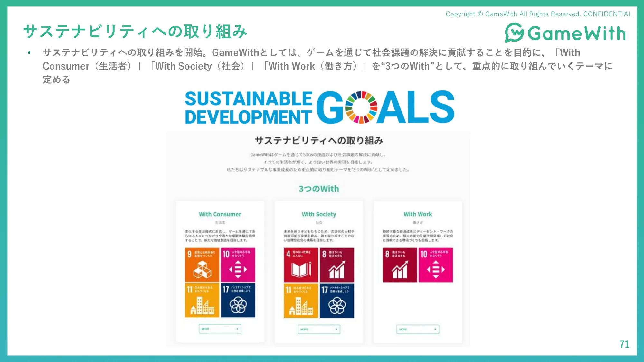
Task: Click the GameWith logo at top right
Action: pyautogui.click(x=565, y=32)
